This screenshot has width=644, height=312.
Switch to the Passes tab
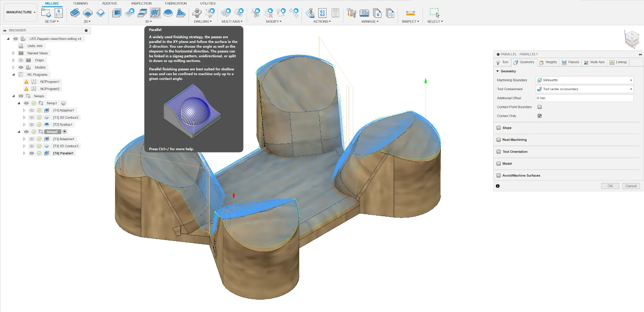pos(571,62)
